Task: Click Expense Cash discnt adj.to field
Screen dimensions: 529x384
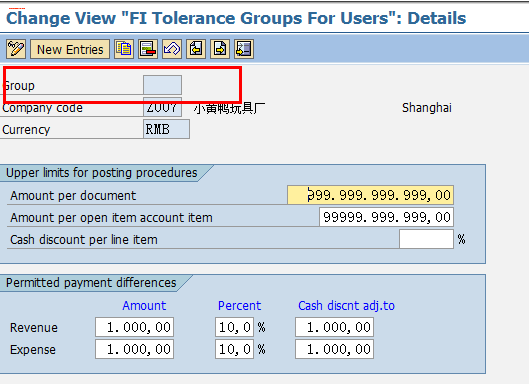Action: pos(334,349)
